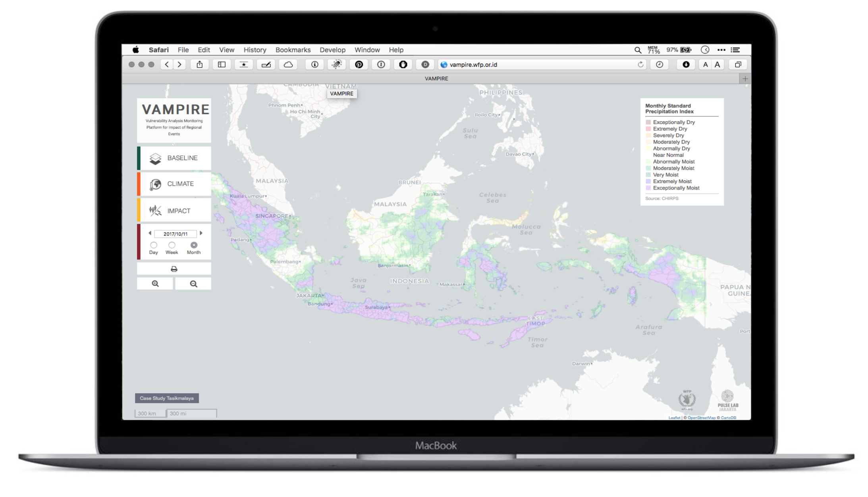Zoom in using the magnifier plus icon
The image size is (868, 497).
tap(155, 284)
